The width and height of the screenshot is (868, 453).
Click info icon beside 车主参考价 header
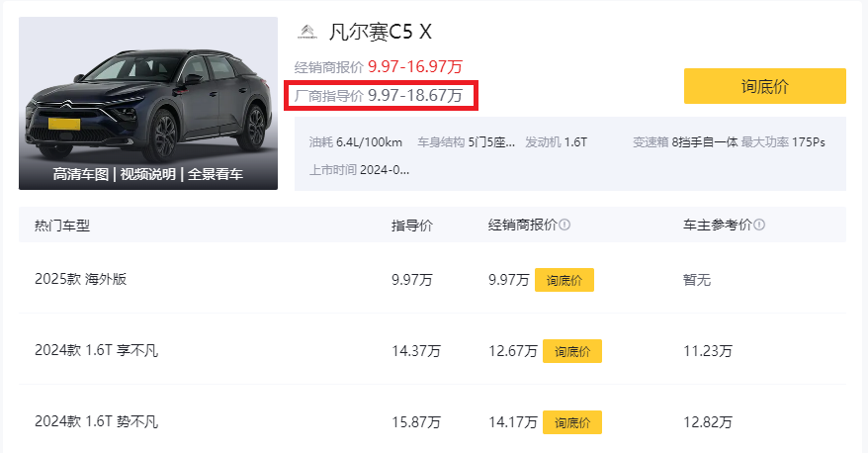(x=759, y=225)
